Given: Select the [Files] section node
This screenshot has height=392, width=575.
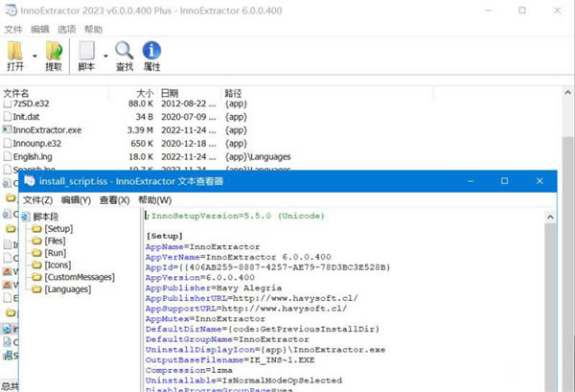Looking at the screenshot, I should click(x=55, y=242).
